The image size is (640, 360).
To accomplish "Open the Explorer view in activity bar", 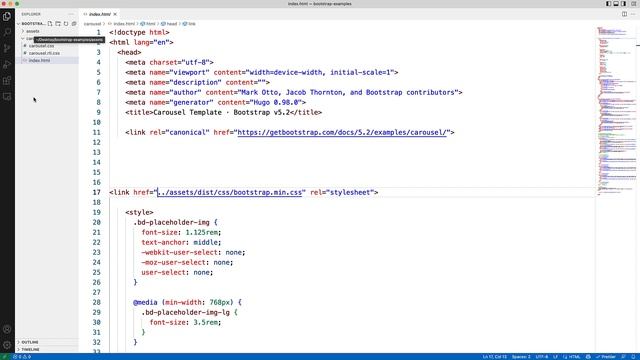I will coord(7,16).
